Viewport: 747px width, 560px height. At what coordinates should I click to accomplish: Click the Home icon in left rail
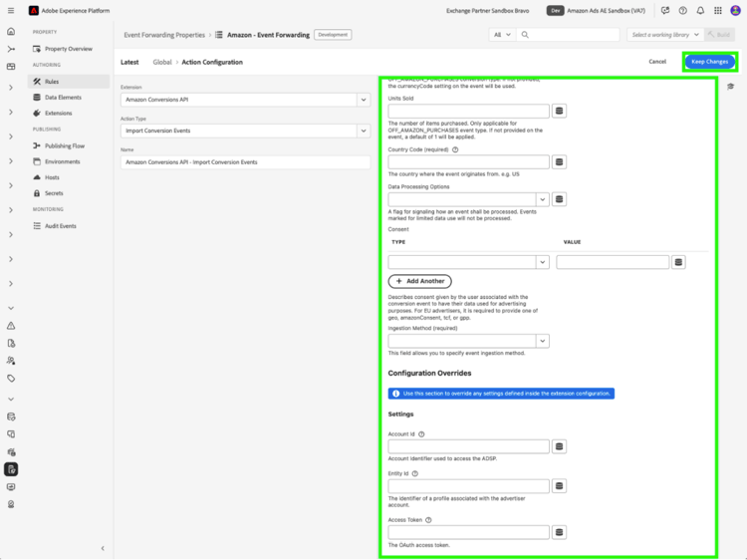11,32
